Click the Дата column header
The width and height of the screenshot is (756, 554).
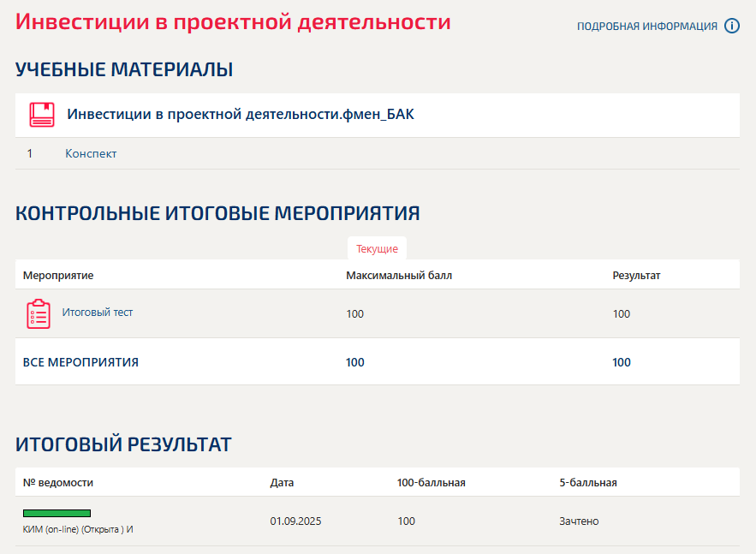[282, 483]
